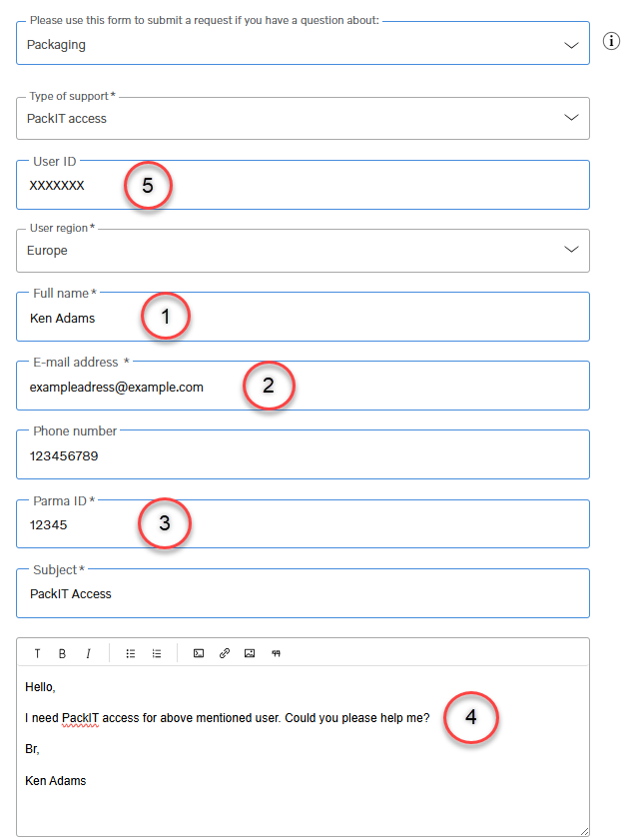Insert a code block
This screenshot has width=635, height=840.
199,653
